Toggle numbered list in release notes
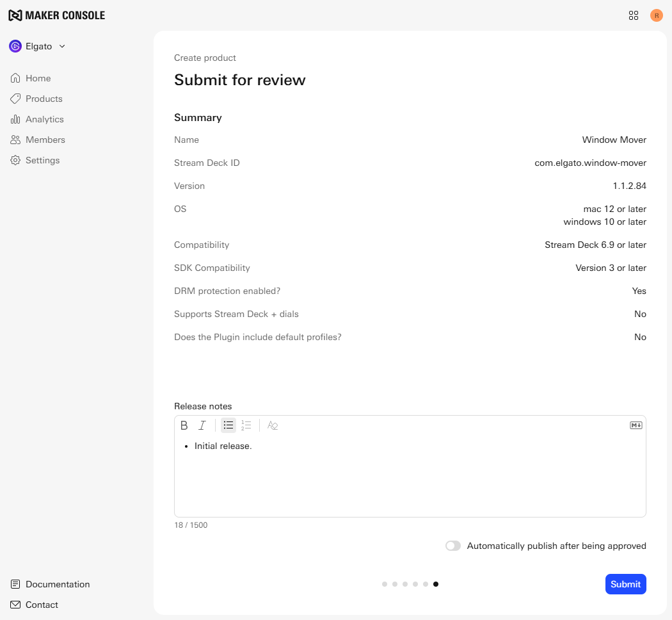The width and height of the screenshot is (672, 620). [246, 425]
